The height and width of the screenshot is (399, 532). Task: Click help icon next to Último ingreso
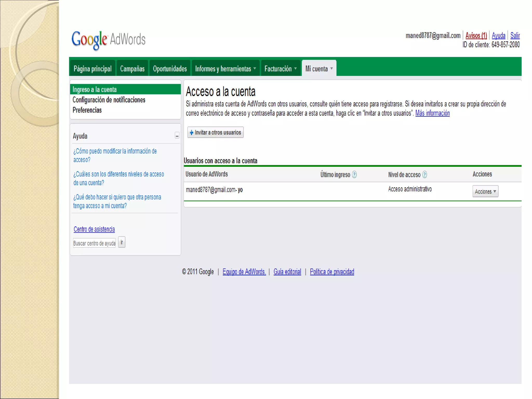point(354,175)
